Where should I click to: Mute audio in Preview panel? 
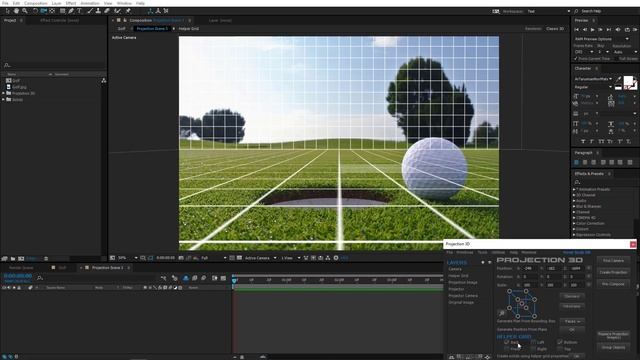tap(618, 29)
